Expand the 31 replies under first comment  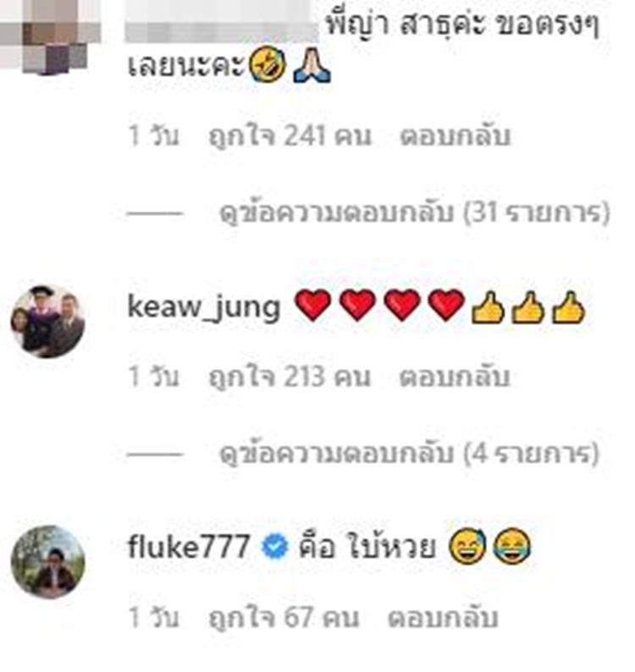(x=414, y=212)
